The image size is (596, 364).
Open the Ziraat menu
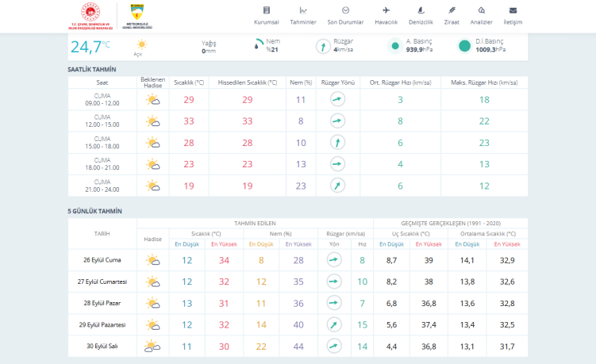pos(452,16)
